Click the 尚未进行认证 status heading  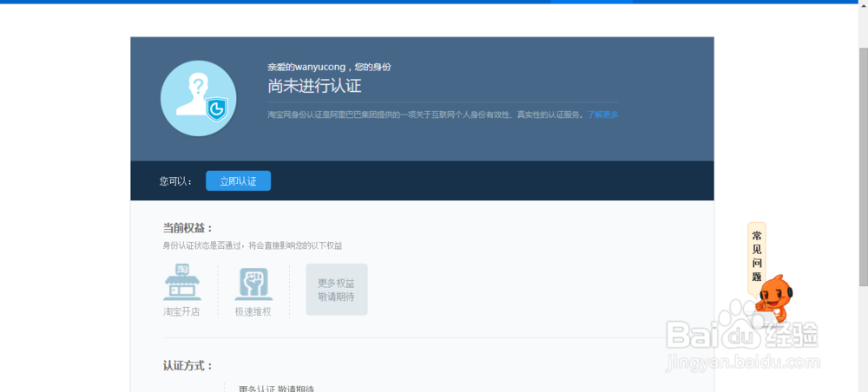(314, 86)
